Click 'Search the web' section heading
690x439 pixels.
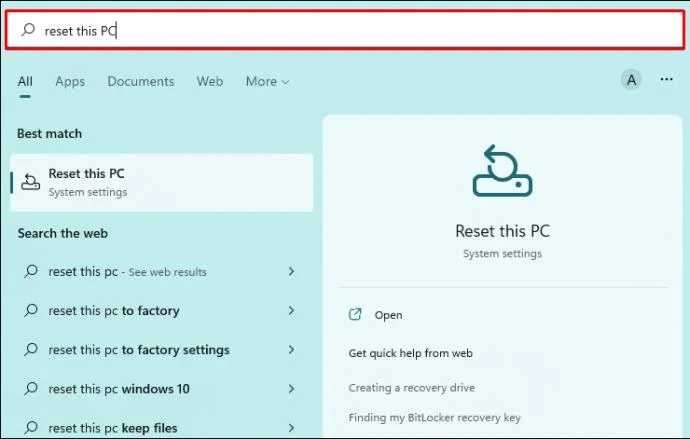62,234
